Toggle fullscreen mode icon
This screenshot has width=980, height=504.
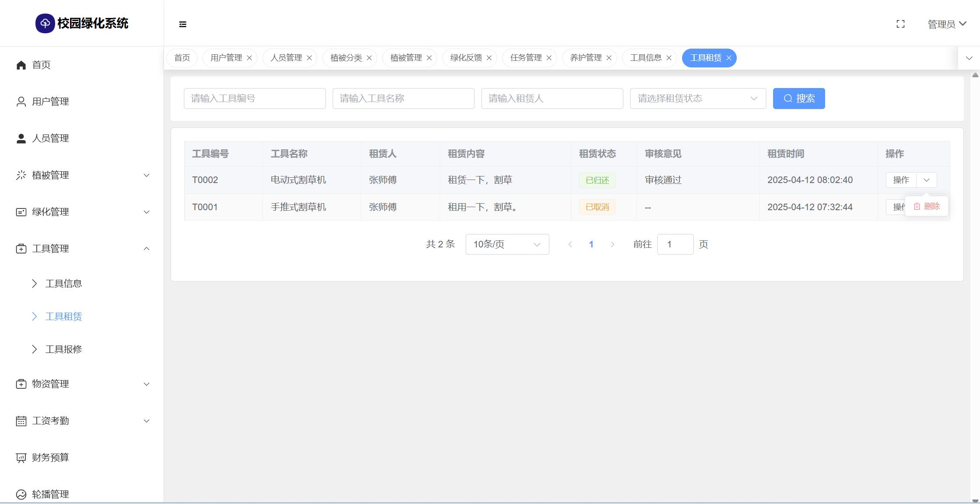click(900, 24)
